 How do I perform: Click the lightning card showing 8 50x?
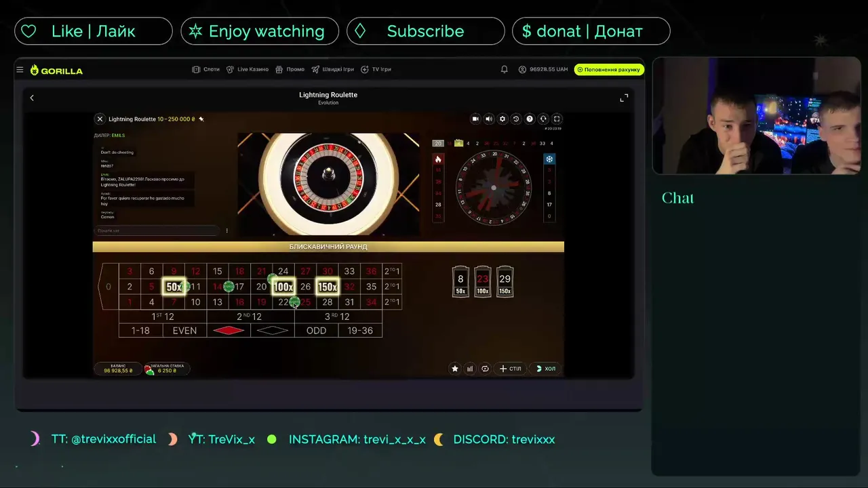point(460,282)
